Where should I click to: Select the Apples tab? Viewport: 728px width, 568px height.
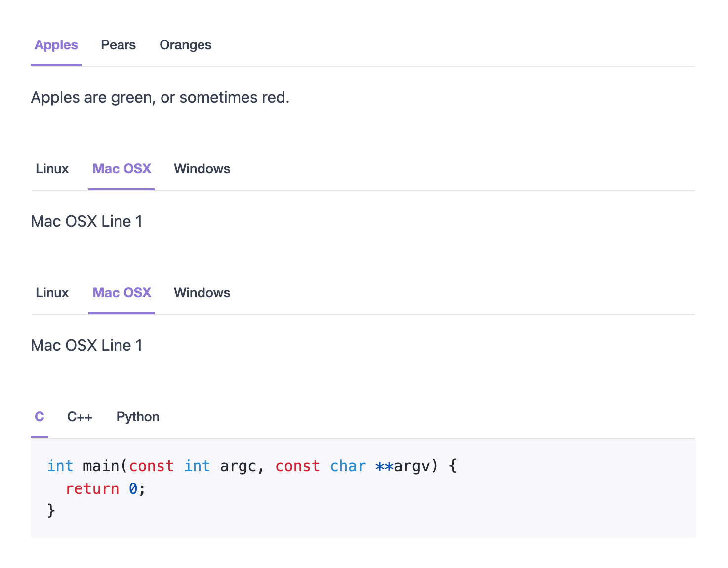pos(56,45)
